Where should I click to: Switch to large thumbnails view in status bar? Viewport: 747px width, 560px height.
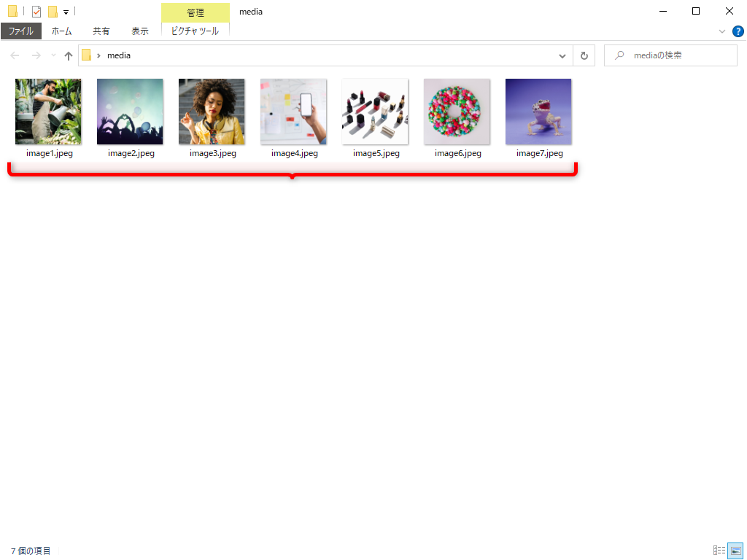tap(733, 551)
